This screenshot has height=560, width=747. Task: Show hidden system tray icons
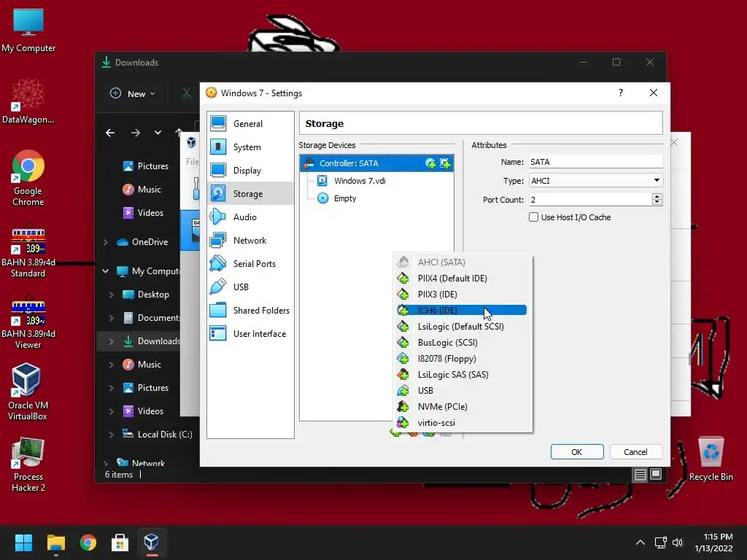click(x=640, y=542)
